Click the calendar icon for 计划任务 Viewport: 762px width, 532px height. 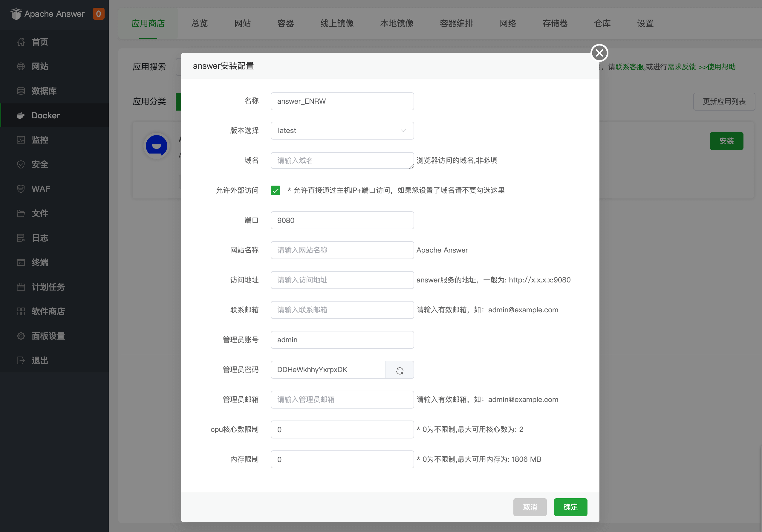[x=21, y=287]
